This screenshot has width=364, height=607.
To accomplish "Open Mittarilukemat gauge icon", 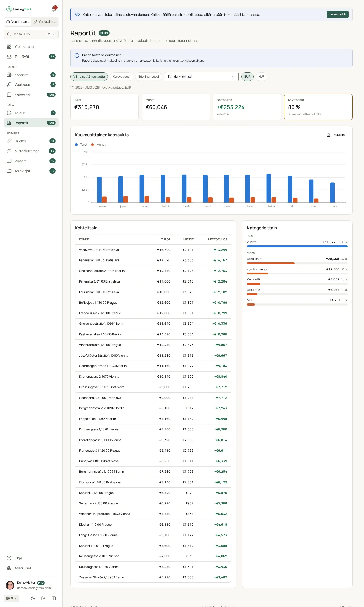I will click(x=9, y=151).
